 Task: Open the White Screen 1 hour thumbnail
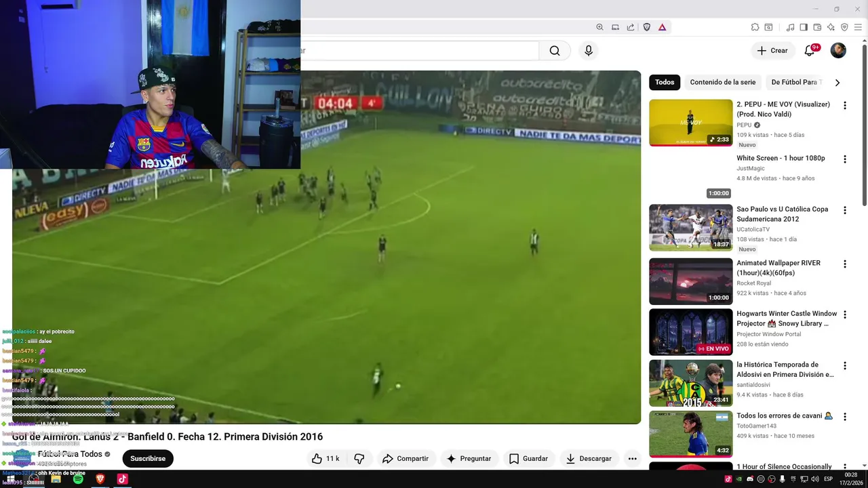pos(691,176)
